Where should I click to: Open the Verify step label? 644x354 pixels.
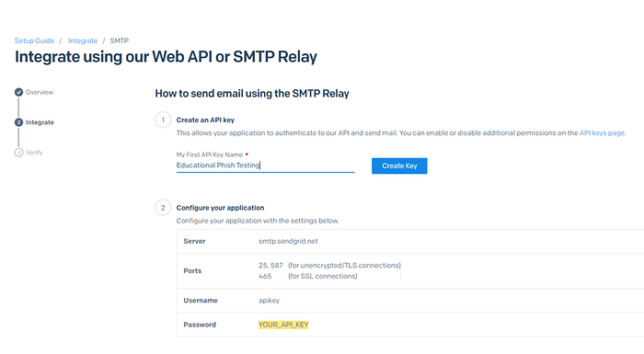[34, 153]
